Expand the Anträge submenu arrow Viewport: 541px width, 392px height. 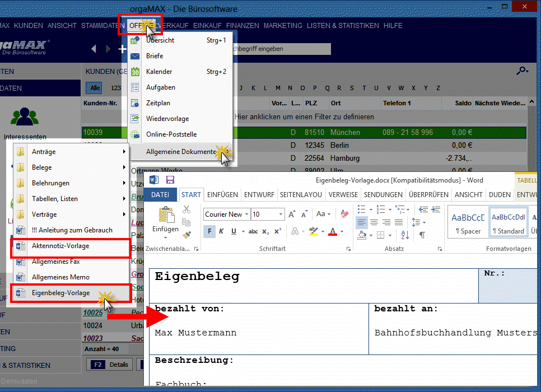pos(124,152)
